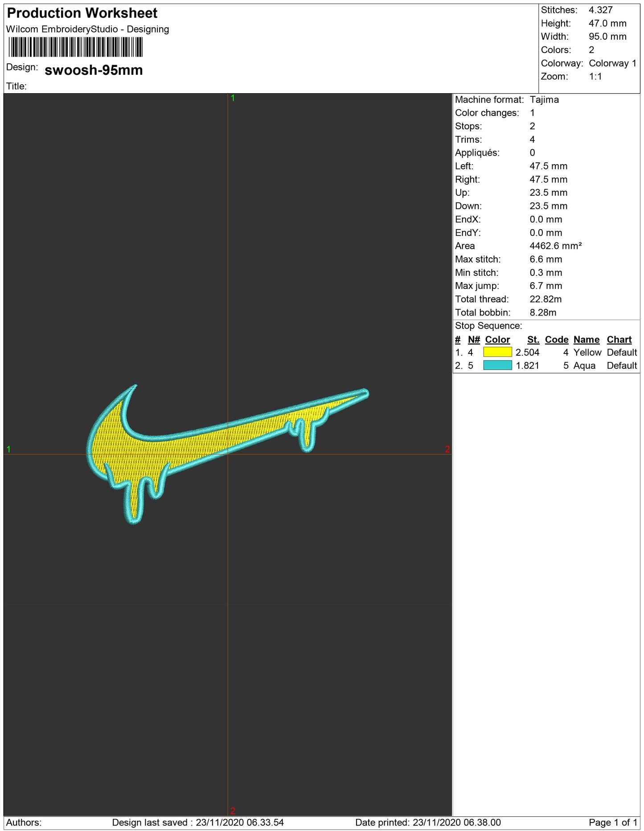Click the stitch count '2.504' in Yellow row
The height and width of the screenshot is (831, 644).
tap(527, 352)
